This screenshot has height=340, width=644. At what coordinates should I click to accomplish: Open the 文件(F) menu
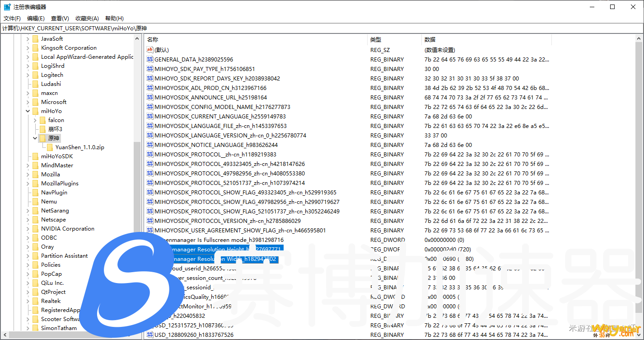point(12,19)
